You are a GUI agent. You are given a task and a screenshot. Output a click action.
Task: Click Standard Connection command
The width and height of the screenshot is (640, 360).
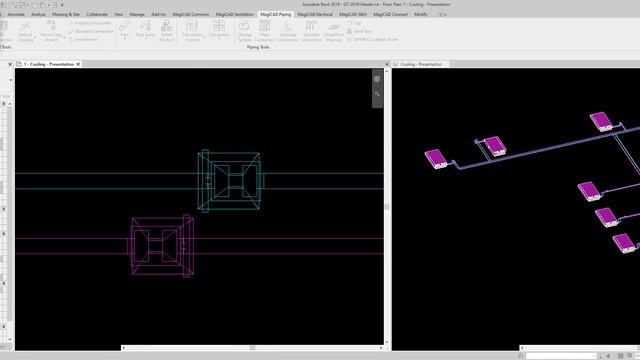(91, 31)
